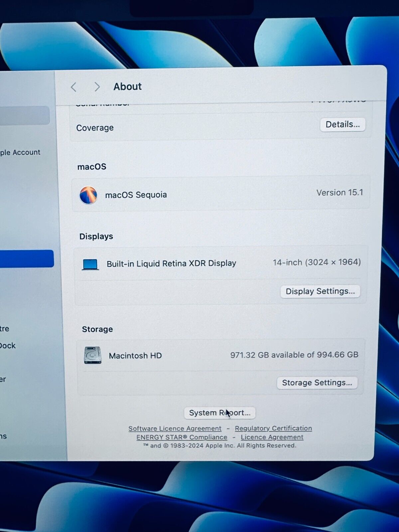
Task: Select the highlighted blue sidebar item
Action: (x=26, y=259)
